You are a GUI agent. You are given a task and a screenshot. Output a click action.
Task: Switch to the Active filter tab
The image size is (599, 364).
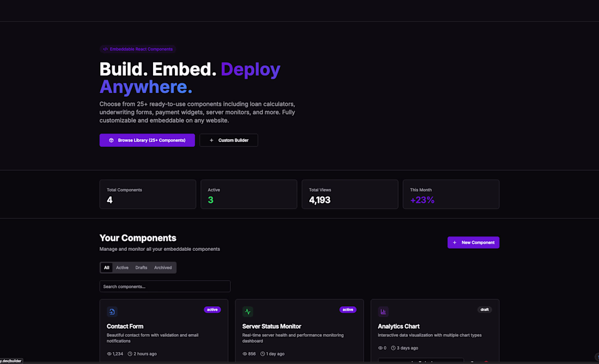(122, 268)
